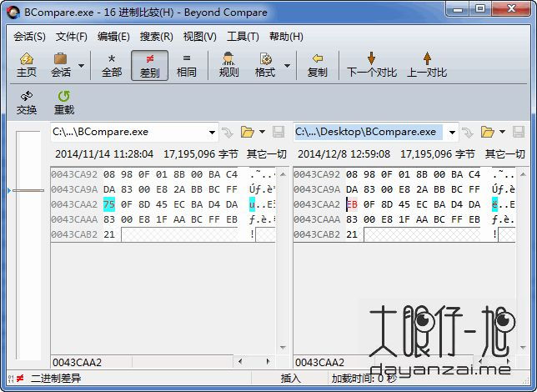Click the thumbnail overview difference marker
The image size is (537, 392).
28,190
